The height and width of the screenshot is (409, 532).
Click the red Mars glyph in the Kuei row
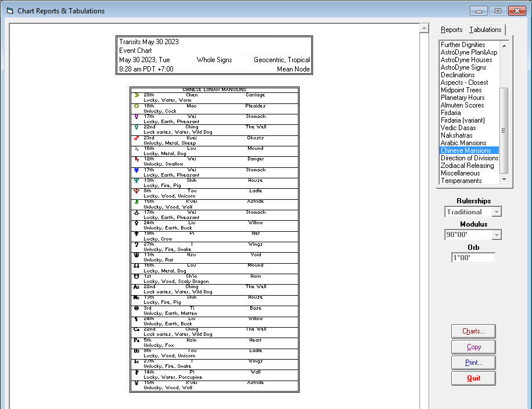[136, 138]
